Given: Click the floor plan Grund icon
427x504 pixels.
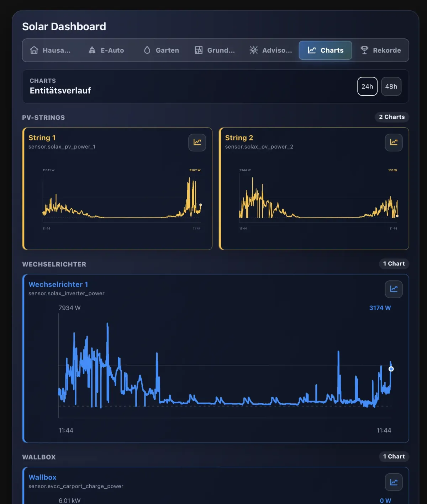Looking at the screenshot, I should [199, 50].
